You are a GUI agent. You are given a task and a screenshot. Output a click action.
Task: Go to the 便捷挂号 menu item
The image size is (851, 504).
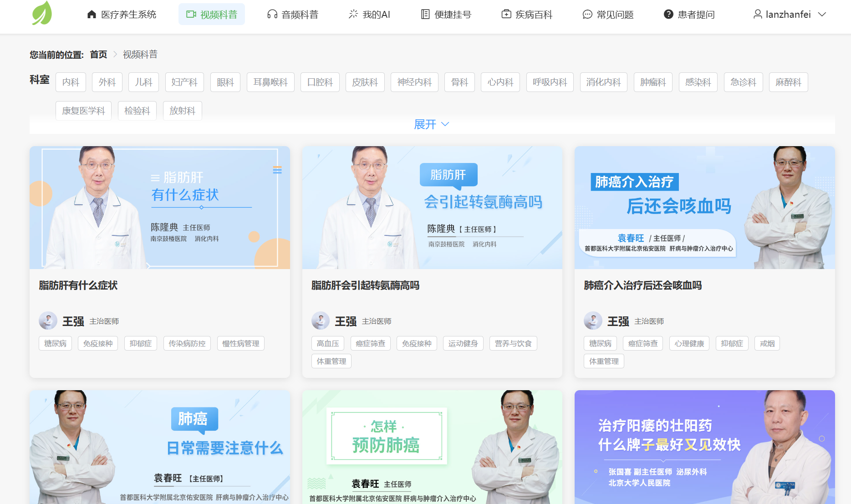point(446,15)
